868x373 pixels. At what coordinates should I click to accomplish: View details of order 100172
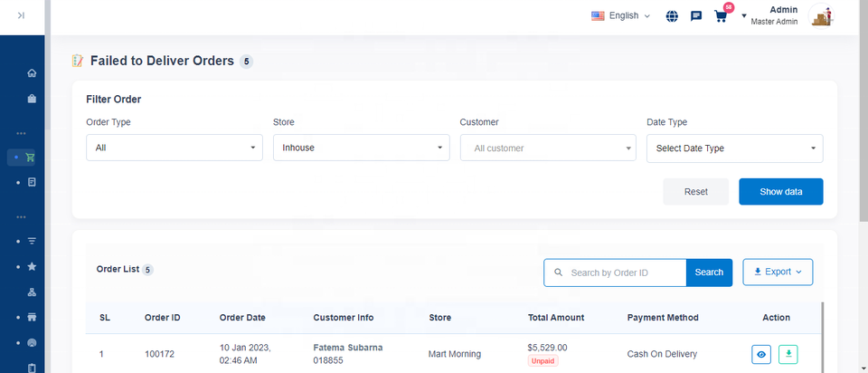(x=761, y=354)
